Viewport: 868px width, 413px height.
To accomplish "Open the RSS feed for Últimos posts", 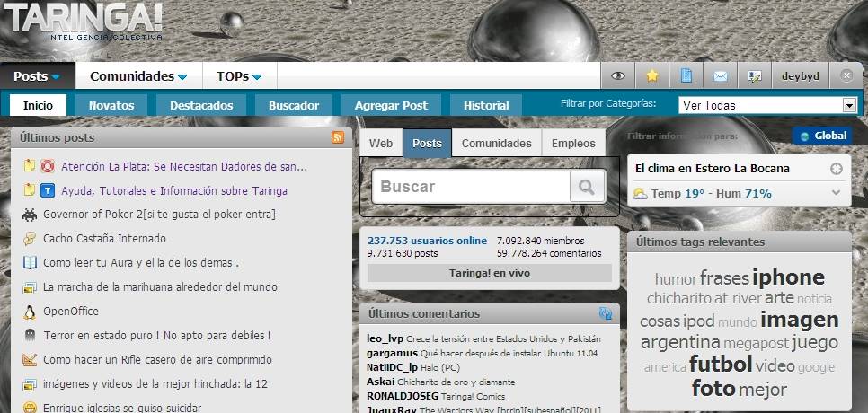I will (x=338, y=137).
